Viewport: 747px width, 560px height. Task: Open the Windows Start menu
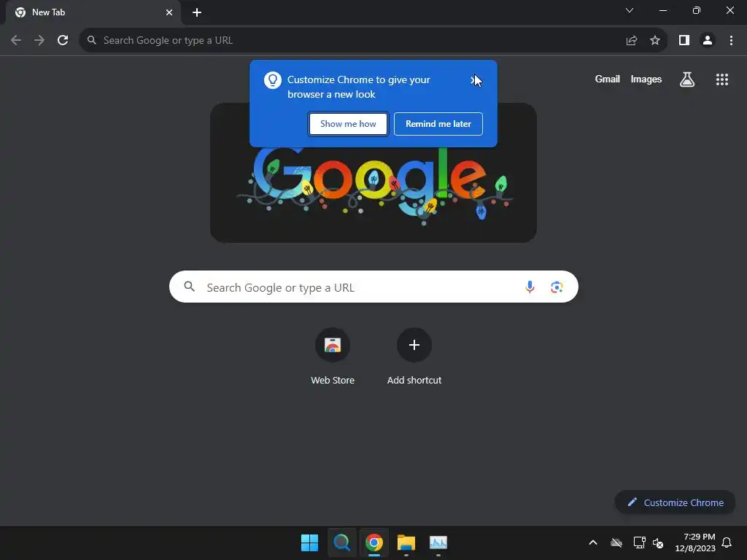[309, 542]
